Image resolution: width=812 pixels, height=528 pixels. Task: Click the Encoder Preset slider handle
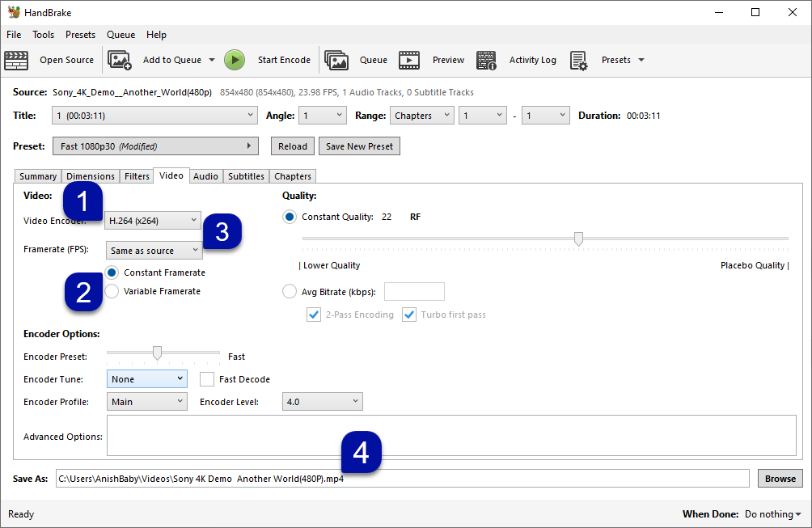[x=157, y=353]
